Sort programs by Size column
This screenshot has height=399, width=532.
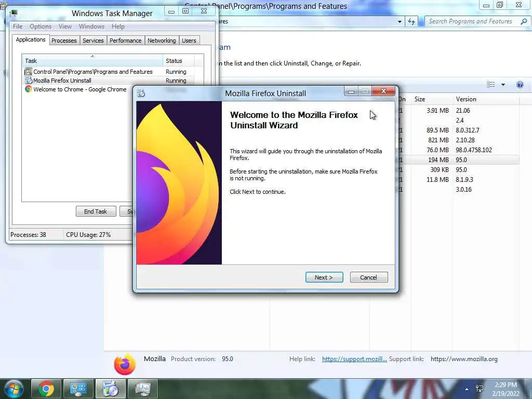431,99
